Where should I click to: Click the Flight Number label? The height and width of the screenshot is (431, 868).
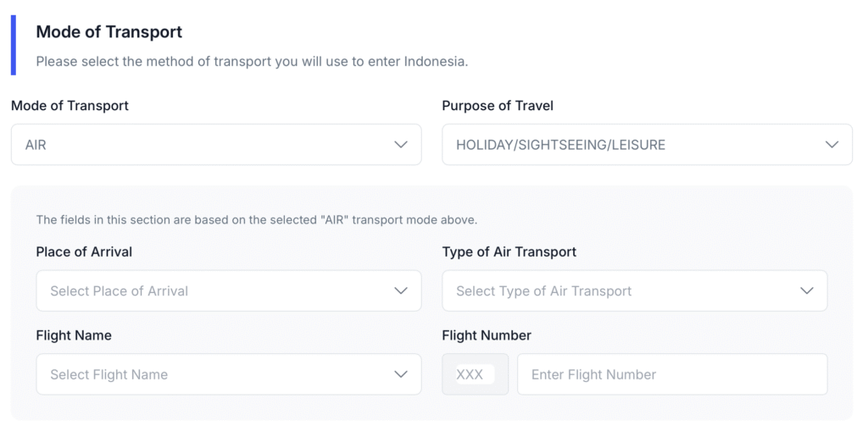(487, 335)
